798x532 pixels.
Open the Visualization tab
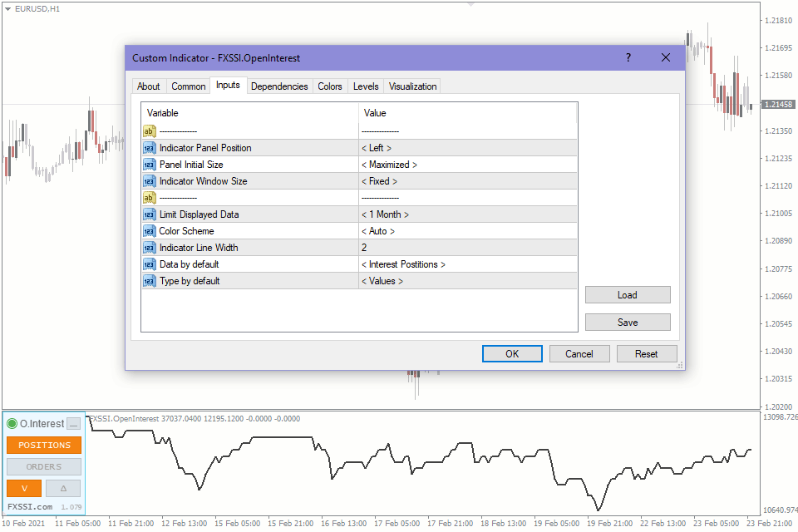point(413,86)
